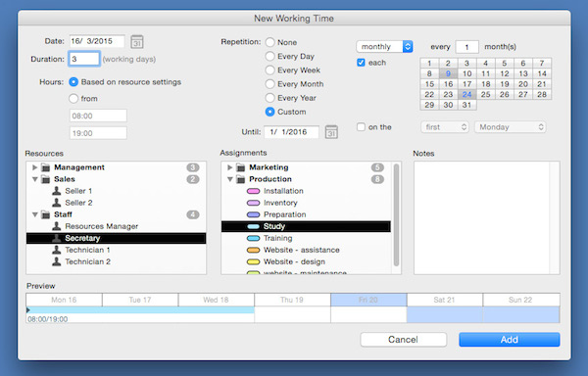Click the Marketing folder icon
This screenshot has height=376, width=588.
241,167
